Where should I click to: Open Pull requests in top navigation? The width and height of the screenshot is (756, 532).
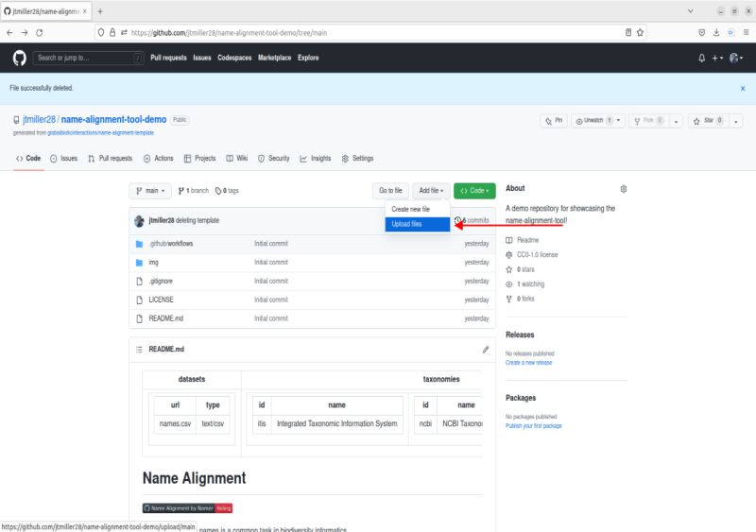[x=168, y=58]
